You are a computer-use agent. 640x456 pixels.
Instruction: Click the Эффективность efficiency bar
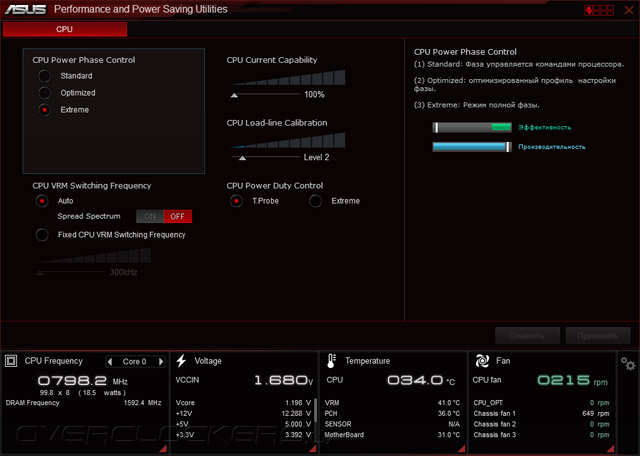(x=472, y=127)
